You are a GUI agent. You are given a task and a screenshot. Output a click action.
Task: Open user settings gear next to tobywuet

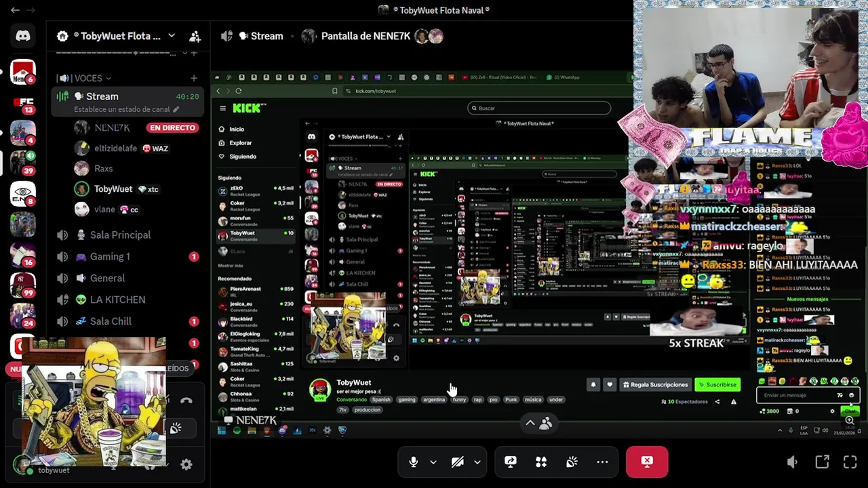[186, 464]
